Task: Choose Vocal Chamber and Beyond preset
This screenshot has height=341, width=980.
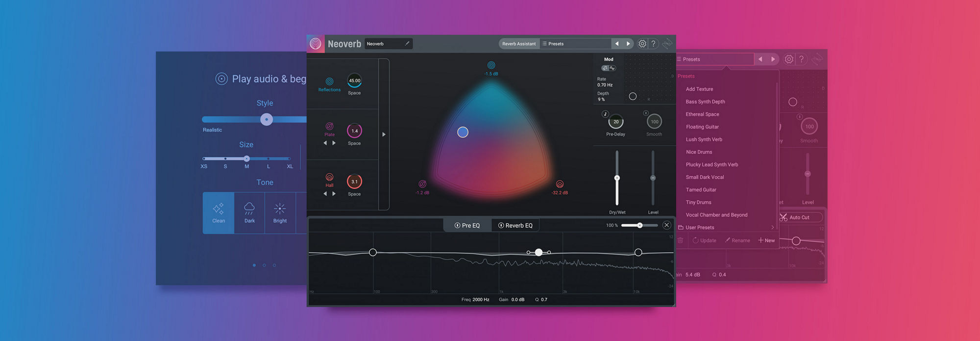Action: [x=716, y=215]
